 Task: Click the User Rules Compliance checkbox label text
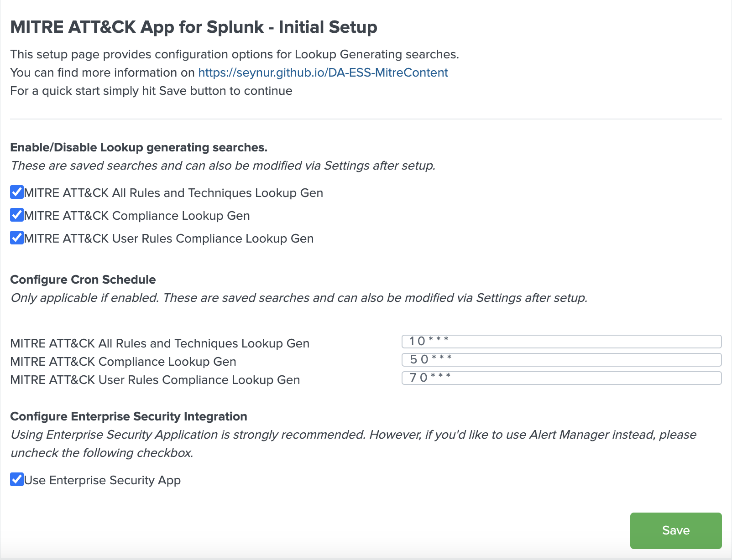(x=169, y=239)
